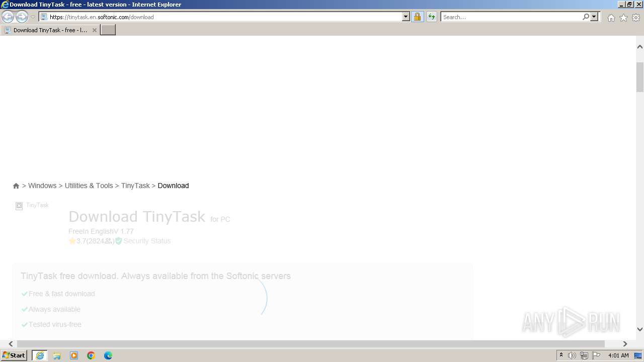This screenshot has width=644, height=362.
Task: Click the vertical scrollbar up arrow
Action: [x=640, y=47]
